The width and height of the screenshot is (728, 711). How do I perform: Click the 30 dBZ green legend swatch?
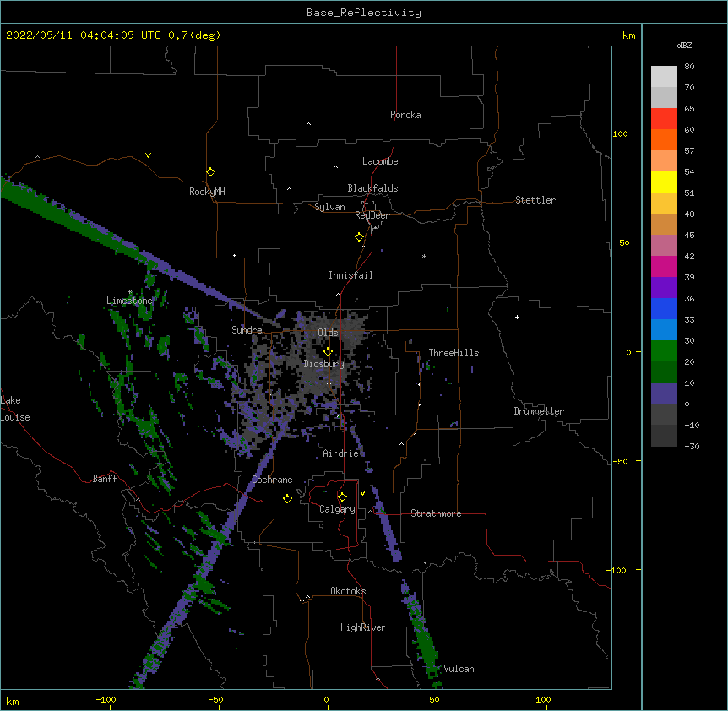664,351
